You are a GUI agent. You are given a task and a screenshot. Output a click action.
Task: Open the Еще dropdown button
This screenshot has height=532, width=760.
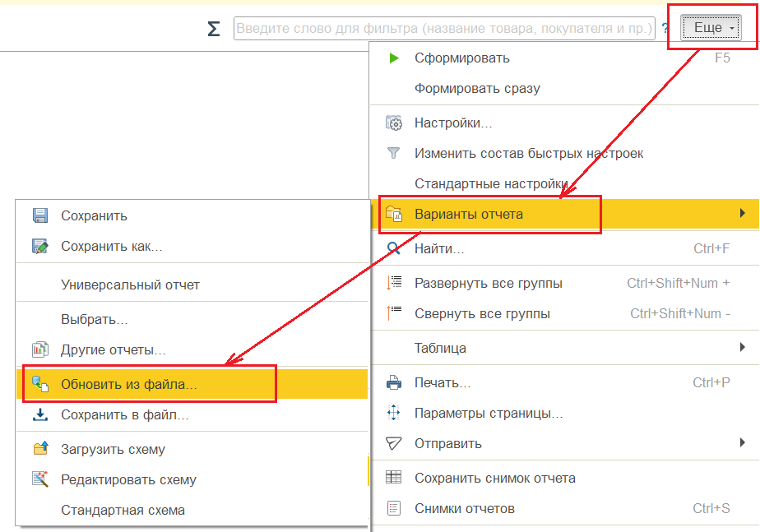[x=712, y=28]
